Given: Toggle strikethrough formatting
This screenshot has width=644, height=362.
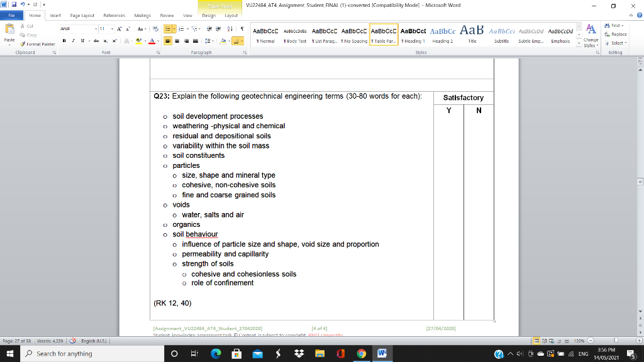Looking at the screenshot, I should [x=96, y=40].
